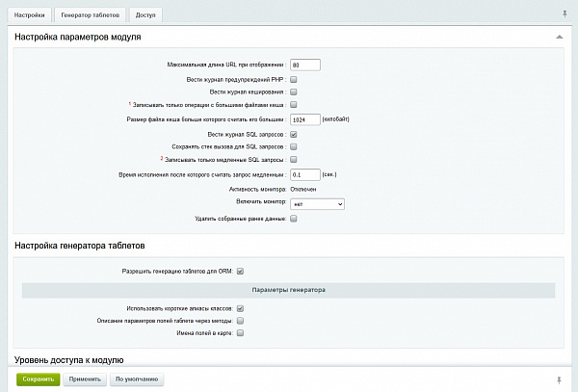The image size is (578, 392).
Task: Click the pin icon in bottom button bar
Action: pos(560,379)
